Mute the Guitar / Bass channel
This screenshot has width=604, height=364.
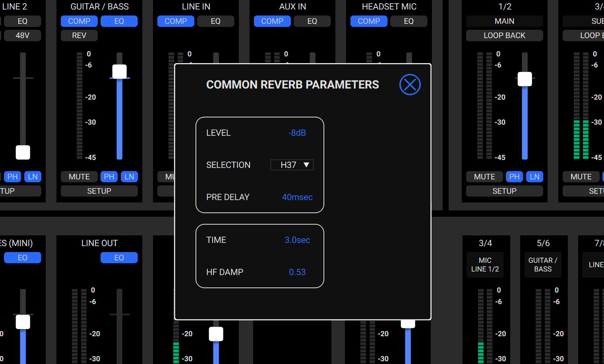point(79,177)
